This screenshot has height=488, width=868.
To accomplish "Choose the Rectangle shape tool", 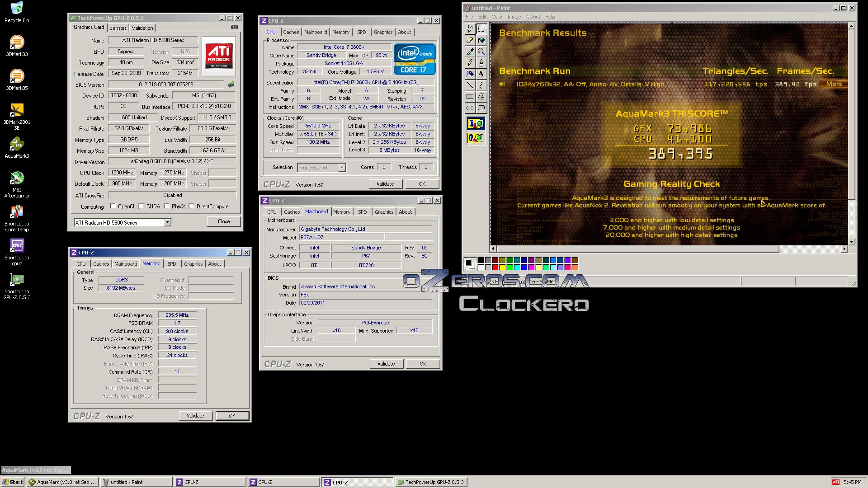I will [x=470, y=97].
